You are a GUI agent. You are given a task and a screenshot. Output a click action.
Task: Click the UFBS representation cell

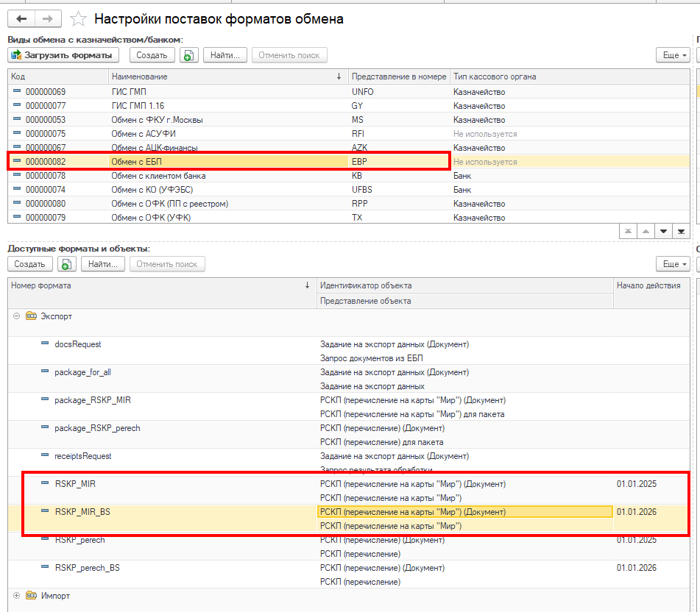pos(399,190)
